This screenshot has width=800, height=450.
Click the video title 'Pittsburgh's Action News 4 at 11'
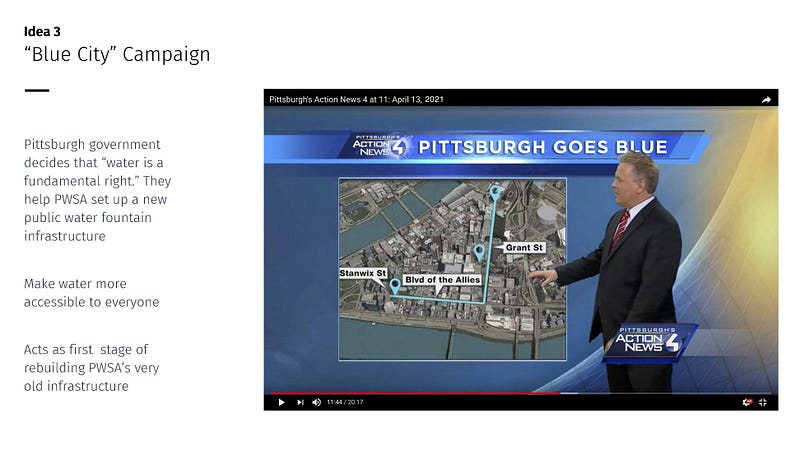[x=356, y=99]
